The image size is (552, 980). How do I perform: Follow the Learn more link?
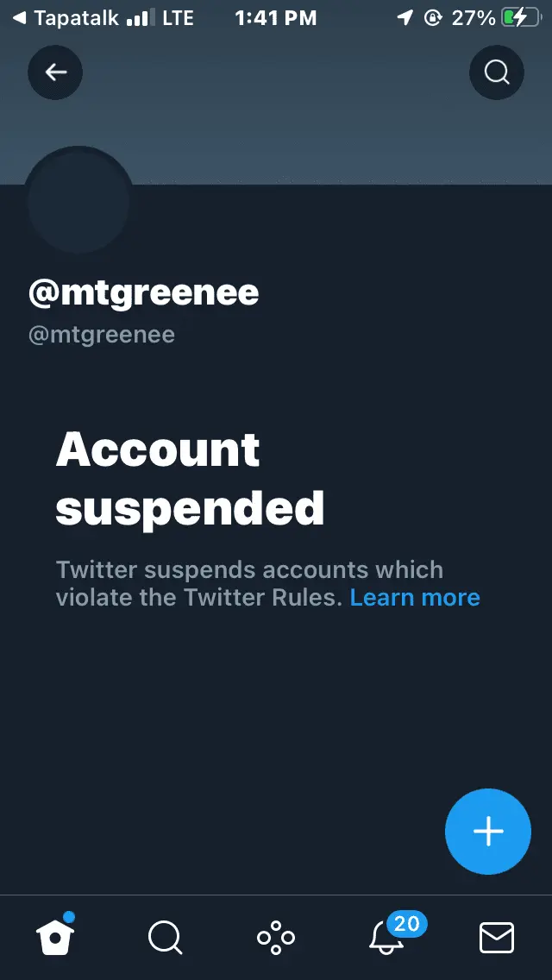click(415, 597)
